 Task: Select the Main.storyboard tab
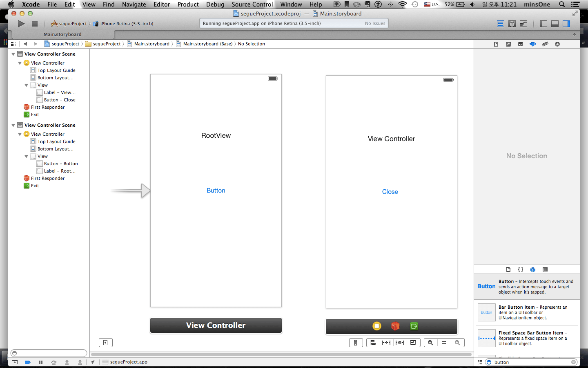point(62,34)
